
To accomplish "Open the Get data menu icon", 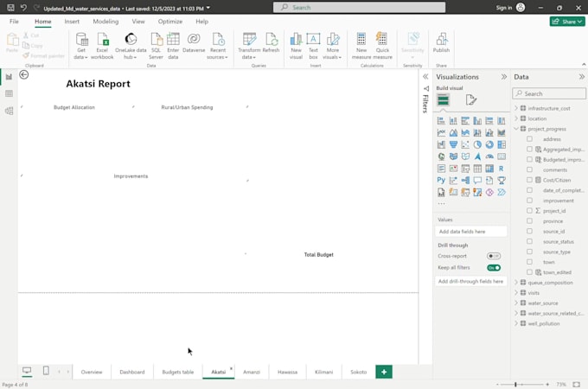I will (81, 45).
